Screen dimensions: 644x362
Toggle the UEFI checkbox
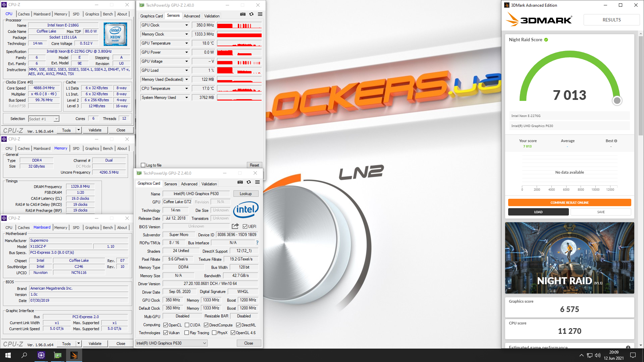245,227
